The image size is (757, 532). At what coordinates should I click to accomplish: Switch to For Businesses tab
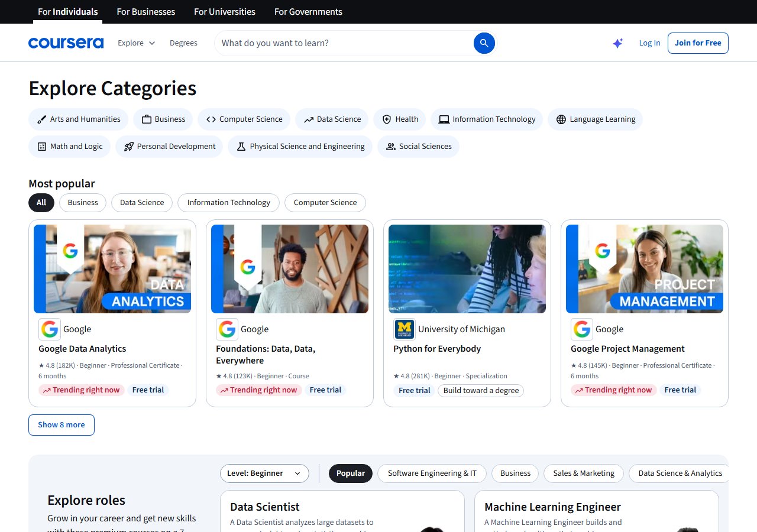(x=146, y=12)
